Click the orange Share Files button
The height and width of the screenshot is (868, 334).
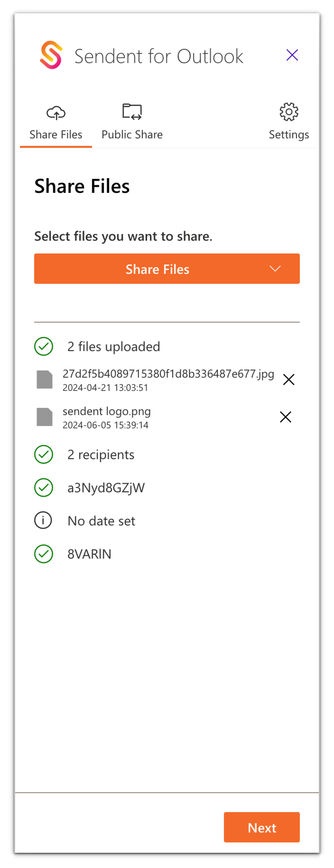(x=157, y=269)
